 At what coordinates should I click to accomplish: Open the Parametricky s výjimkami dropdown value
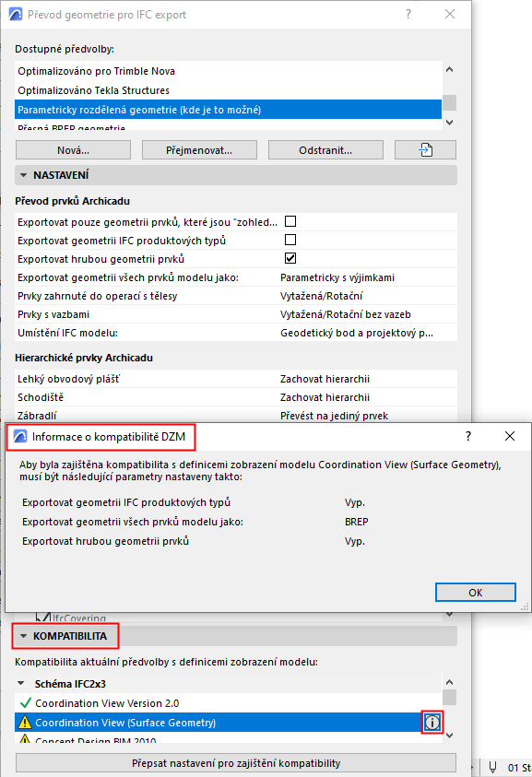coord(337,277)
